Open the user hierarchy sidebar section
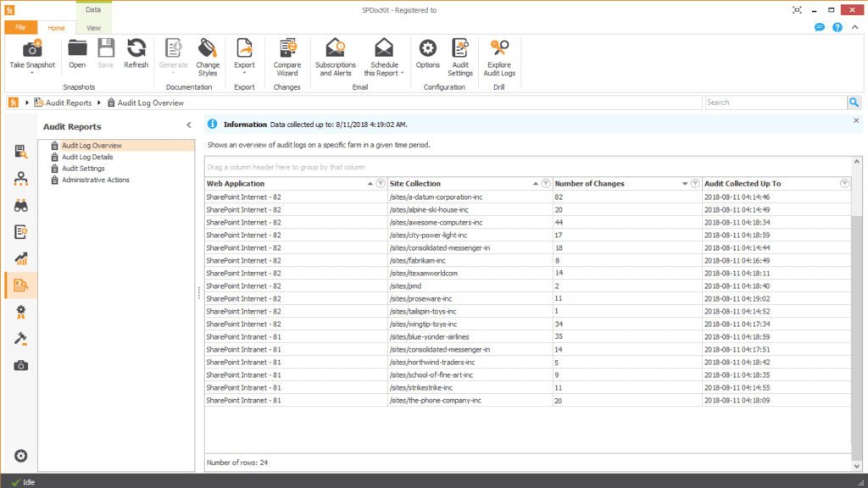Image resolution: width=868 pixels, height=488 pixels. click(21, 178)
